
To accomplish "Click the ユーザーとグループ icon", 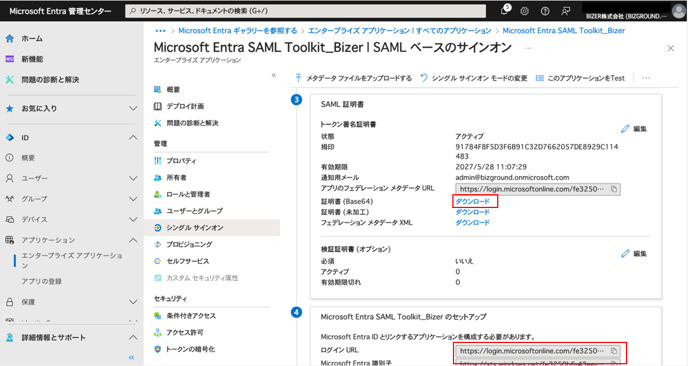I will (x=158, y=211).
